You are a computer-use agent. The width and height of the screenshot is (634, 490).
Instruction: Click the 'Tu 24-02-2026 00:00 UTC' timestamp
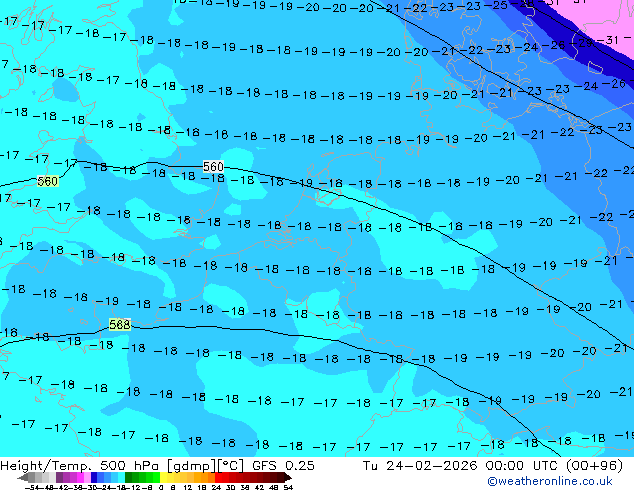click(459, 466)
